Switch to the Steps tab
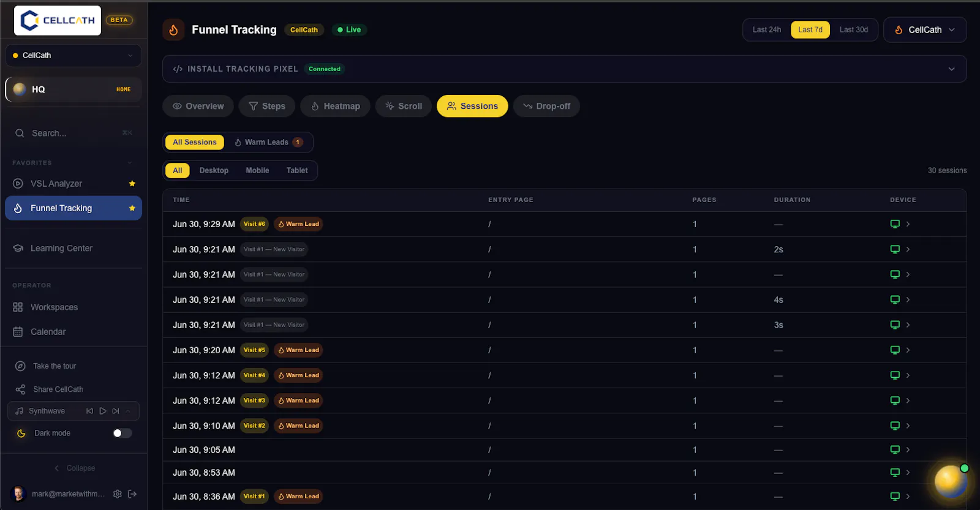The height and width of the screenshot is (510, 980). tap(267, 106)
